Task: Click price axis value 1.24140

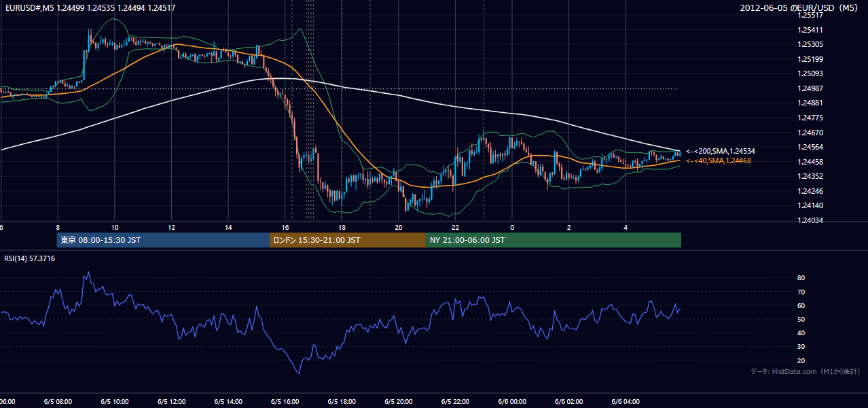Action: point(811,205)
